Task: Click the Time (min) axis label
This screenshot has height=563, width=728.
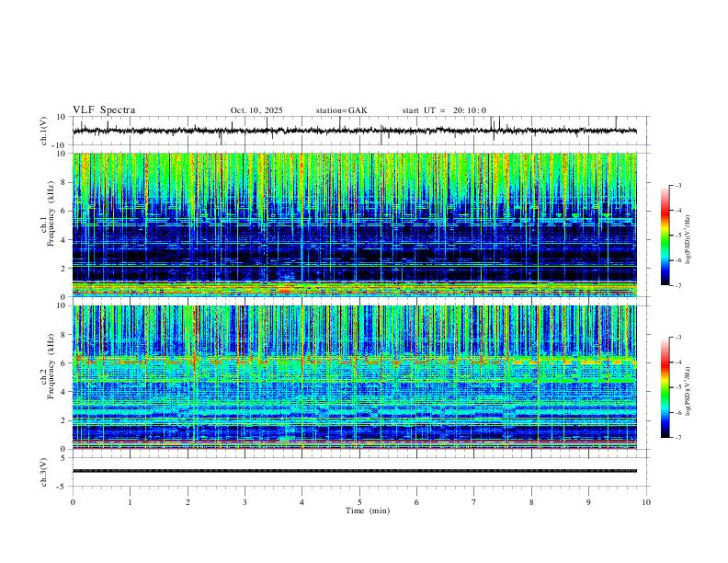Action: [x=368, y=511]
